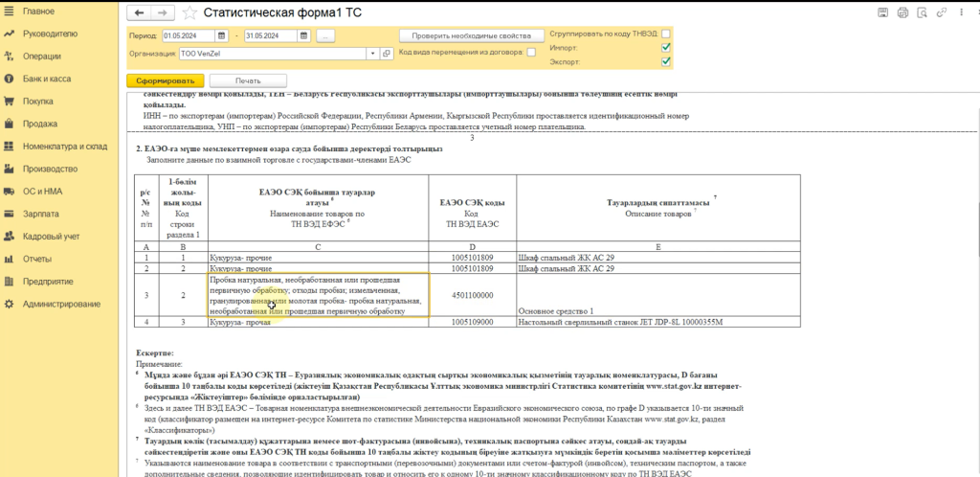The image size is (980, 477).
Task: Open calendar for period end date
Action: click(x=305, y=35)
